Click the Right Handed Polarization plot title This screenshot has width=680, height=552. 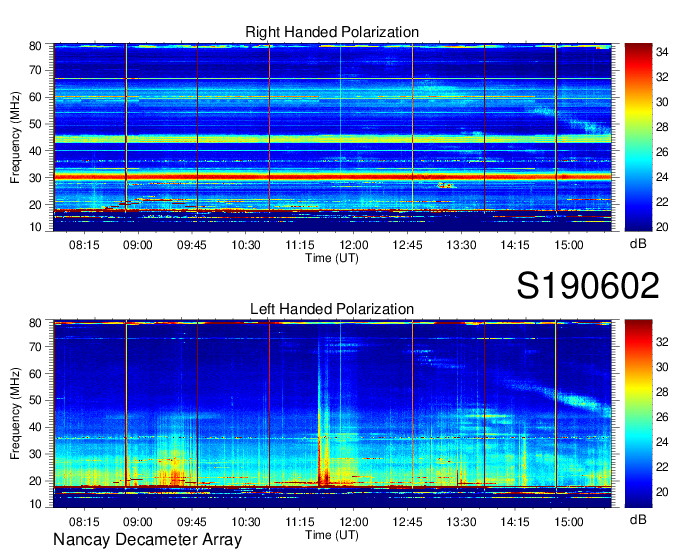tap(332, 32)
